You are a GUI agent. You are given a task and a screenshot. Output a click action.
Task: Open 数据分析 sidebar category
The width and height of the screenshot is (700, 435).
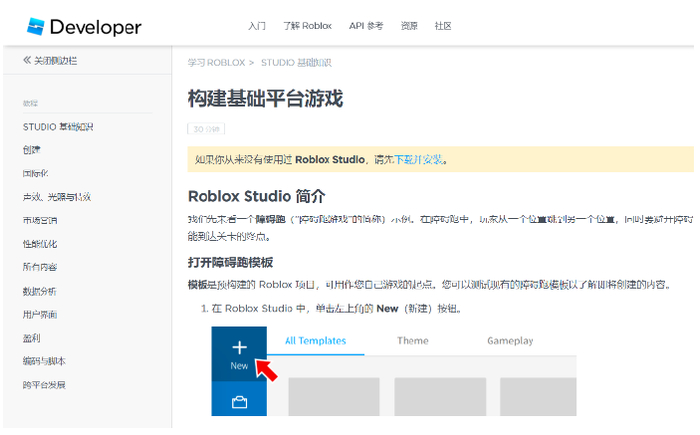tap(40, 291)
